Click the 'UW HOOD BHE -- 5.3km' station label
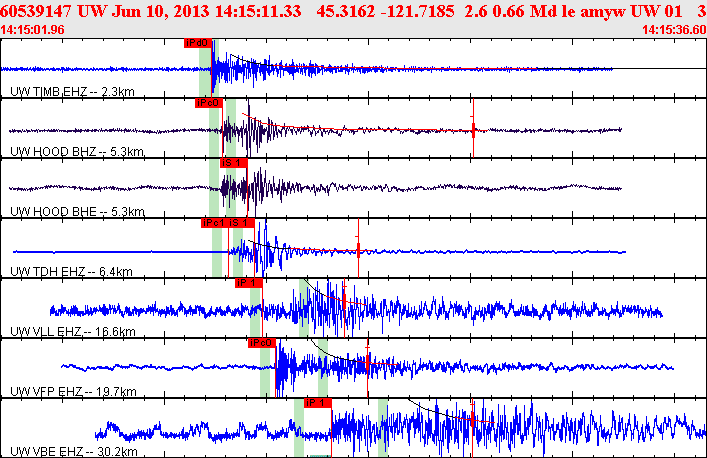The height and width of the screenshot is (458, 707). [x=77, y=212]
